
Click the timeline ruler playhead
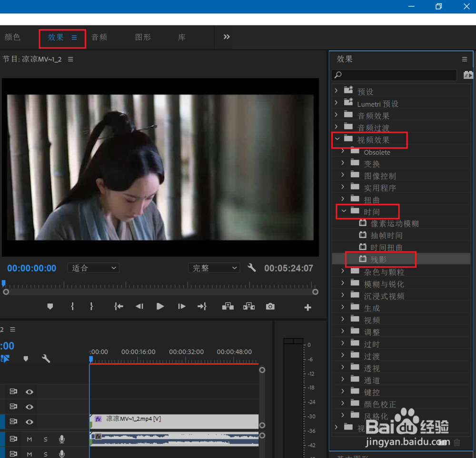click(x=91, y=359)
